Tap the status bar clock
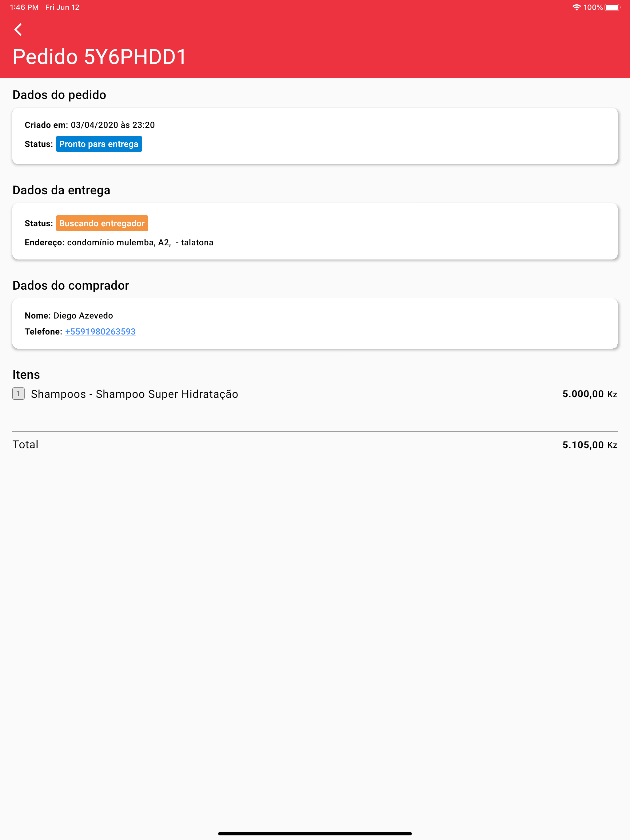This screenshot has height=840, width=630. point(24,7)
